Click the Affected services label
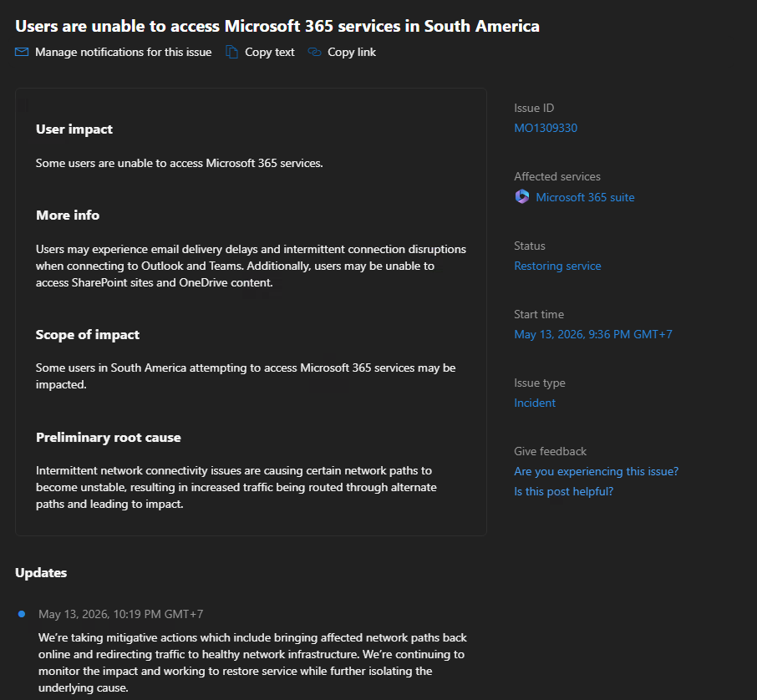The image size is (757, 700). [x=557, y=177]
